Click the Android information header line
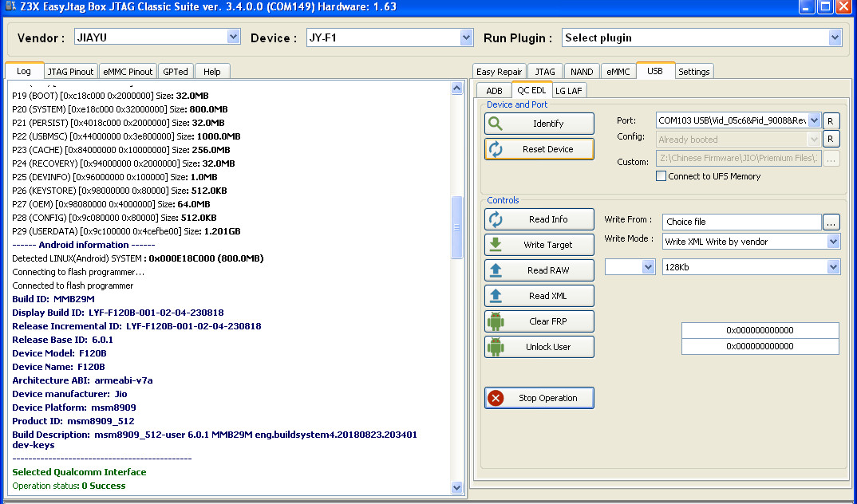Image resolution: width=857 pixels, height=504 pixels. [84, 245]
